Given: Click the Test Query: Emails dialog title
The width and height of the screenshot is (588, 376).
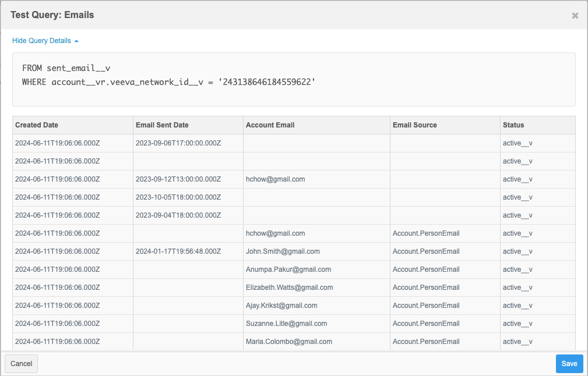Looking at the screenshot, I should click(52, 15).
